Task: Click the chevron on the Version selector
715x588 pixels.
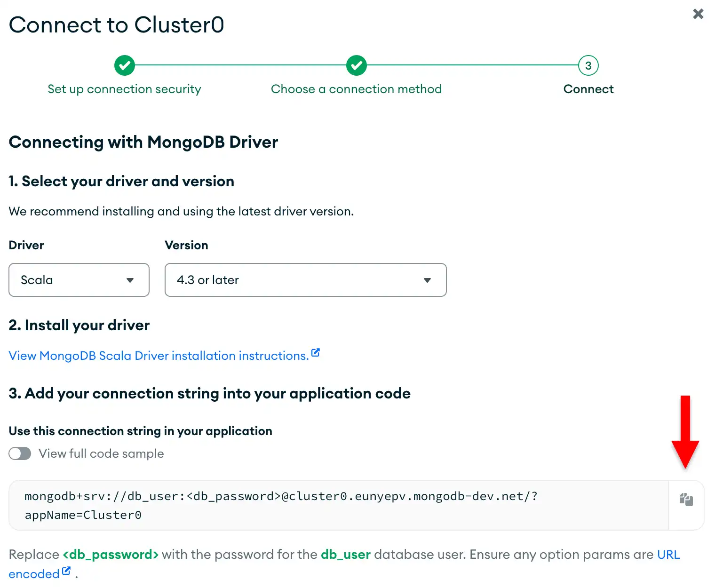Action: point(427,280)
